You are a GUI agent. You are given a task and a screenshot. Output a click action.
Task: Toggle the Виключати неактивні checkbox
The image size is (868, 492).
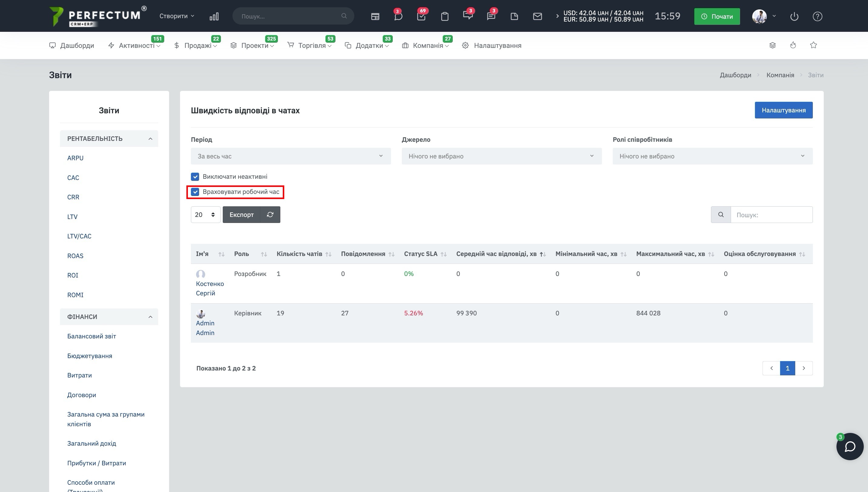tap(195, 177)
